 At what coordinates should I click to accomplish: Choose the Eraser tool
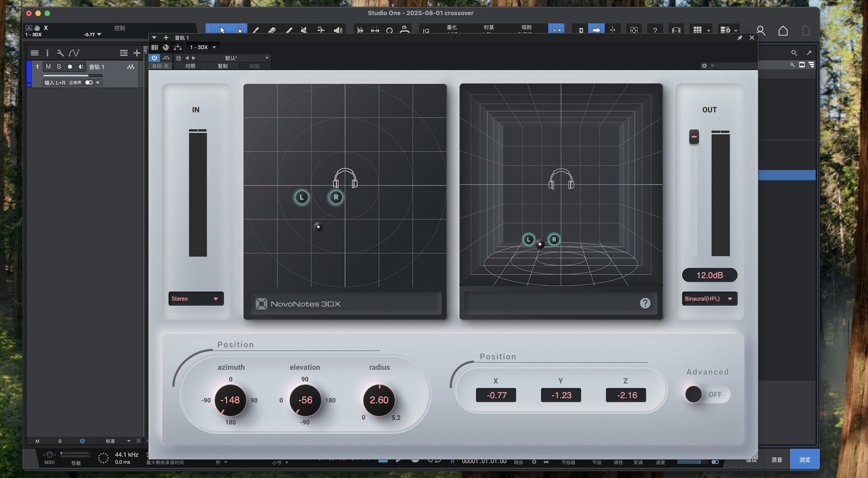tap(272, 30)
